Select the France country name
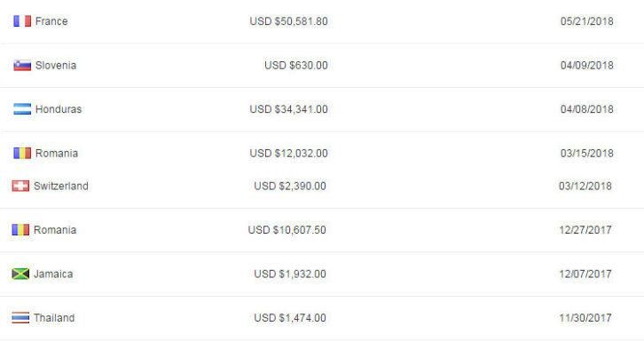 51,21
